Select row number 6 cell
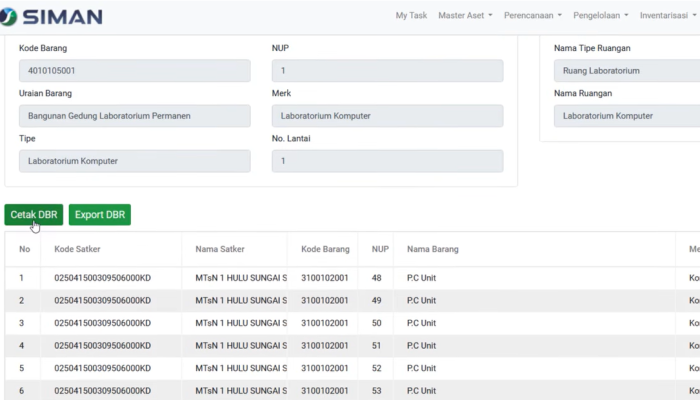Viewport: 700px width, 400px height. pos(21,391)
